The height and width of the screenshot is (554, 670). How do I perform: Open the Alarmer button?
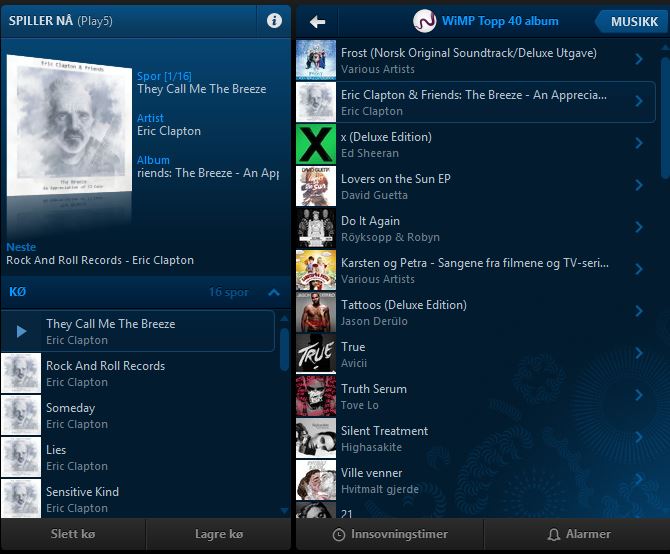577,534
